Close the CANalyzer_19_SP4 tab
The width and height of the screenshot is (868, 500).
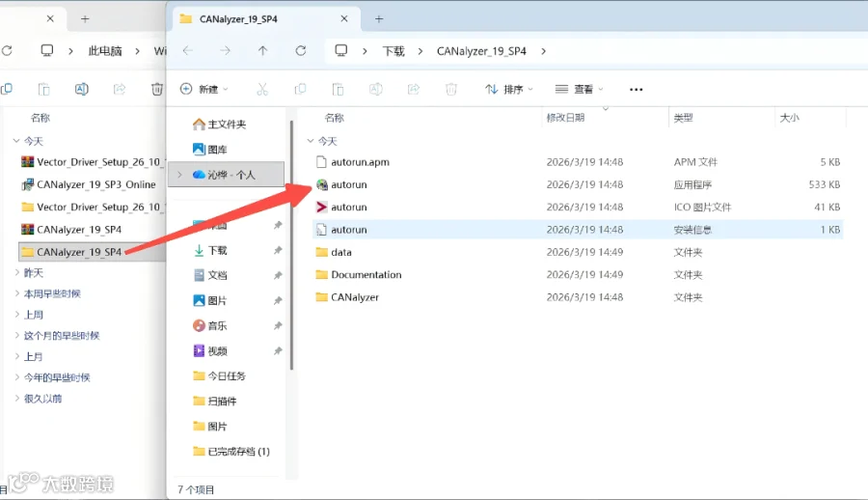(343, 19)
